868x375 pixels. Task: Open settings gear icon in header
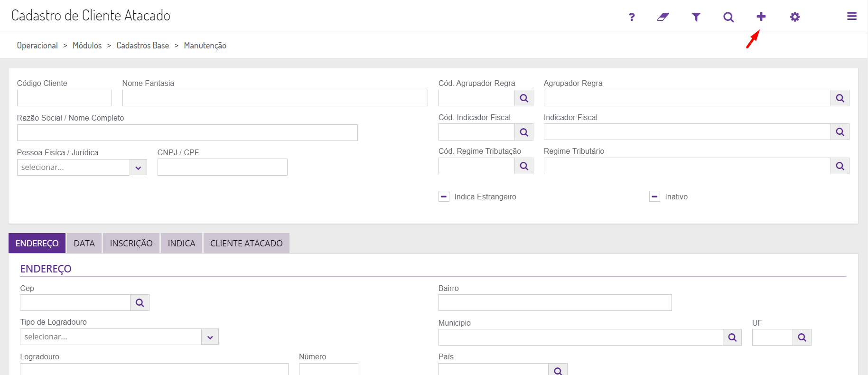(x=795, y=17)
